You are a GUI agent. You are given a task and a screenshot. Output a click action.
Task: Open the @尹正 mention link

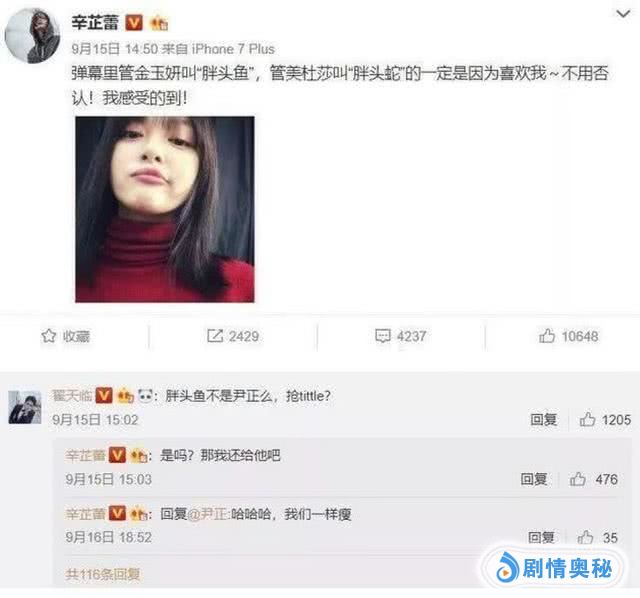point(207,514)
